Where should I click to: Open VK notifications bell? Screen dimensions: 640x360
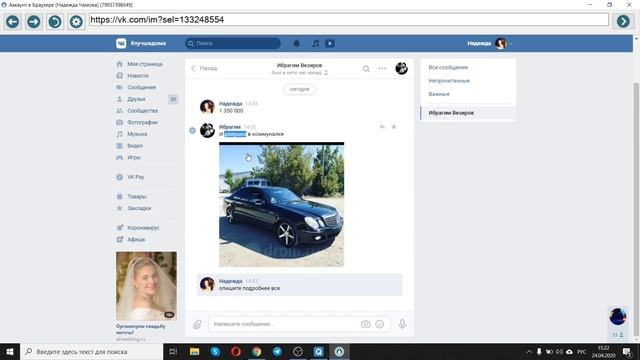(297, 43)
